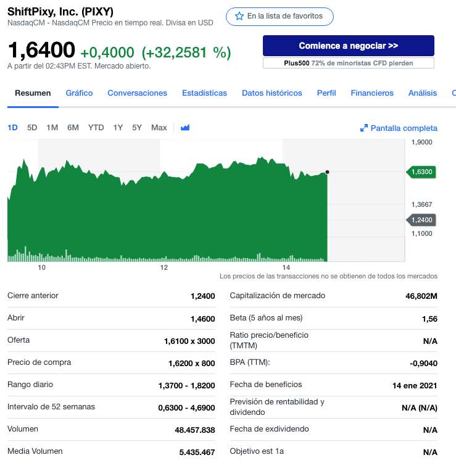Click the En la lista de favoritos button
456x476 pixels.
(280, 17)
